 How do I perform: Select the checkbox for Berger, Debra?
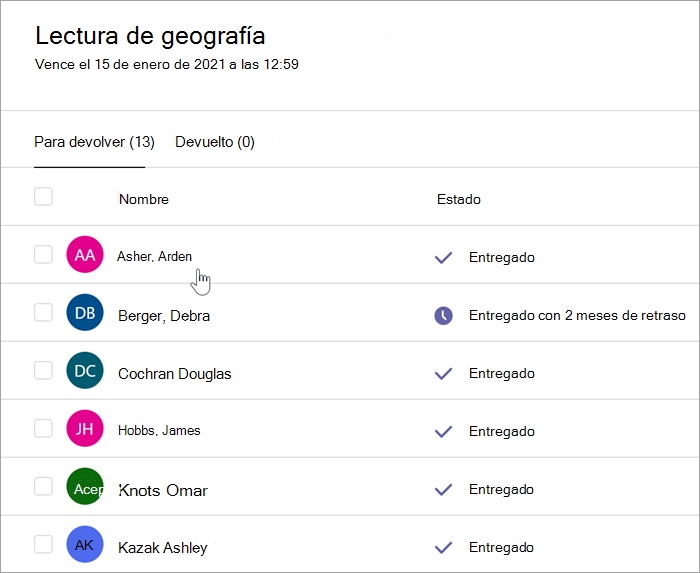[x=43, y=312]
